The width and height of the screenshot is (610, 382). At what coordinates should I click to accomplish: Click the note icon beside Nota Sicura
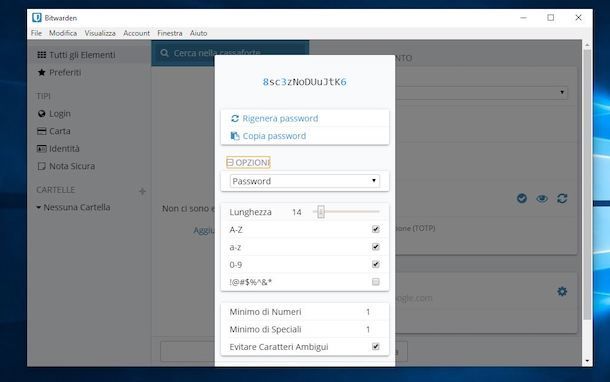(41, 166)
